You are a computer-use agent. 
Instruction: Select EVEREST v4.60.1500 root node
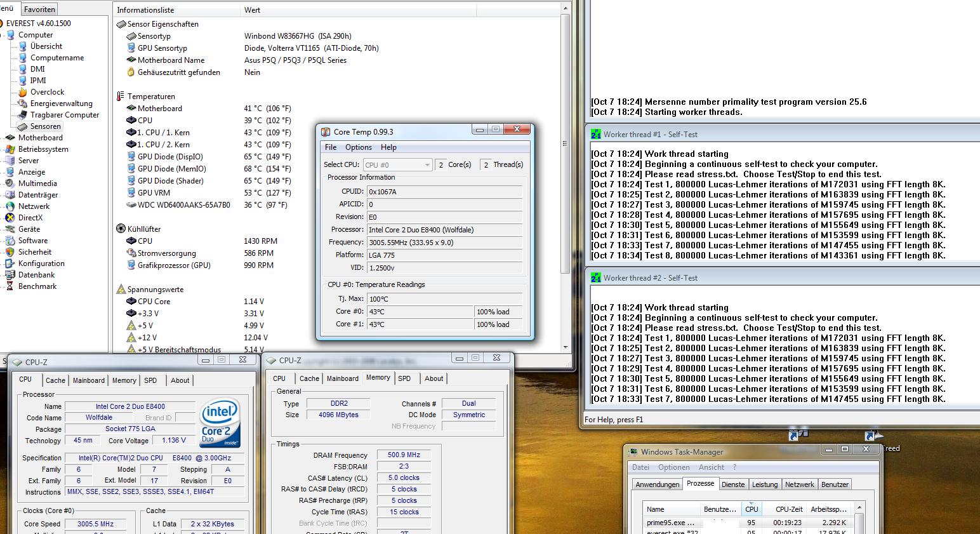tap(38, 23)
